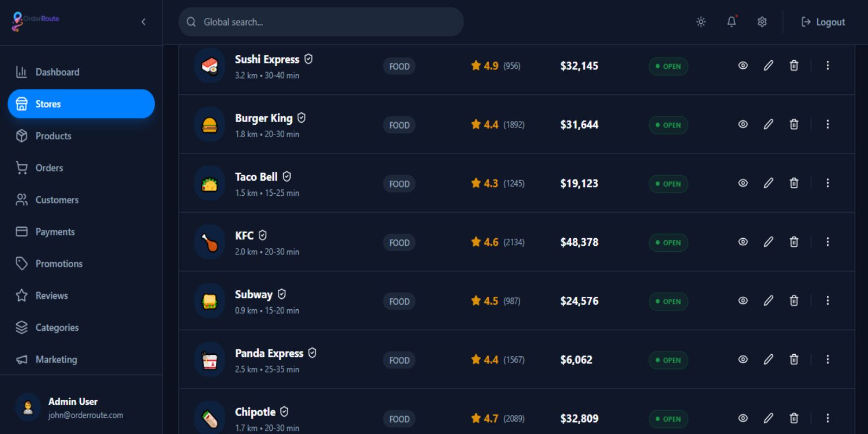
Task: Click the Taco Bell store avatar
Action: (209, 183)
